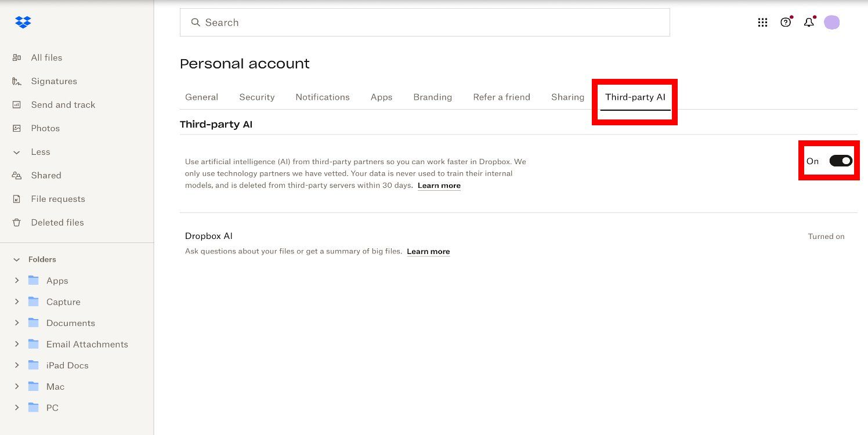This screenshot has height=435, width=868.
Task: Expand the iPad Docs folder chevron
Action: coord(16,365)
